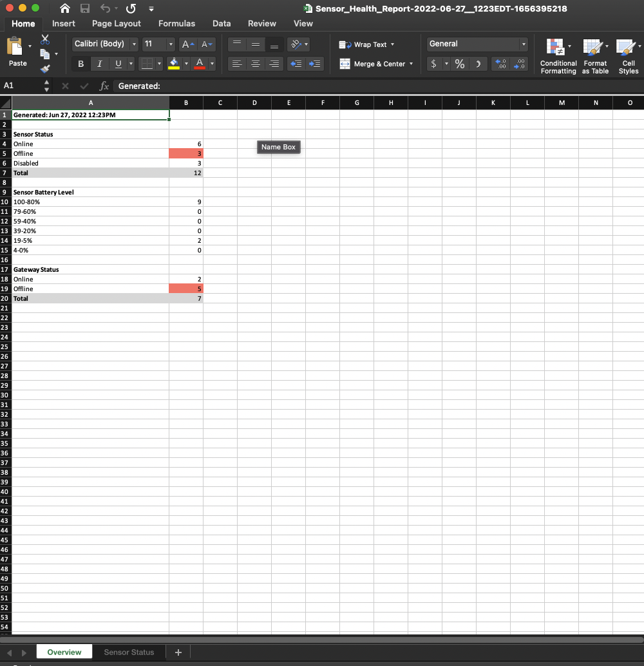The image size is (644, 666).
Task: Toggle center alignment for the cell
Action: coord(256,64)
